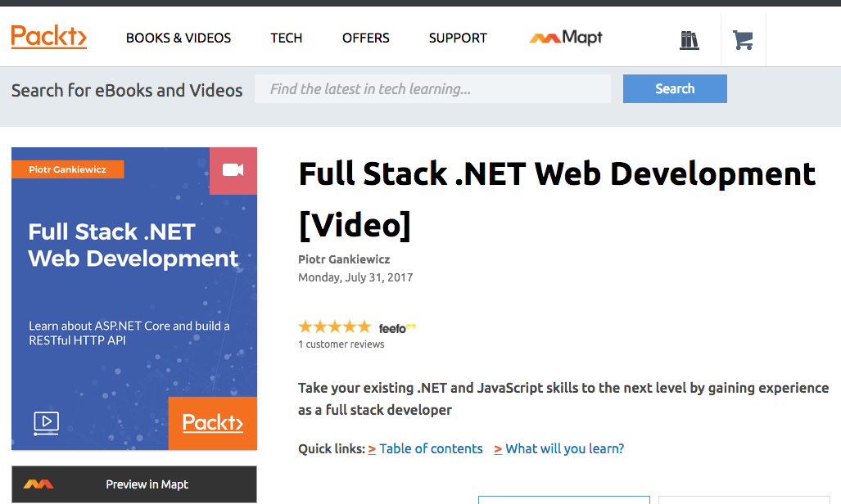Click the 1 customer reviews text

341,344
